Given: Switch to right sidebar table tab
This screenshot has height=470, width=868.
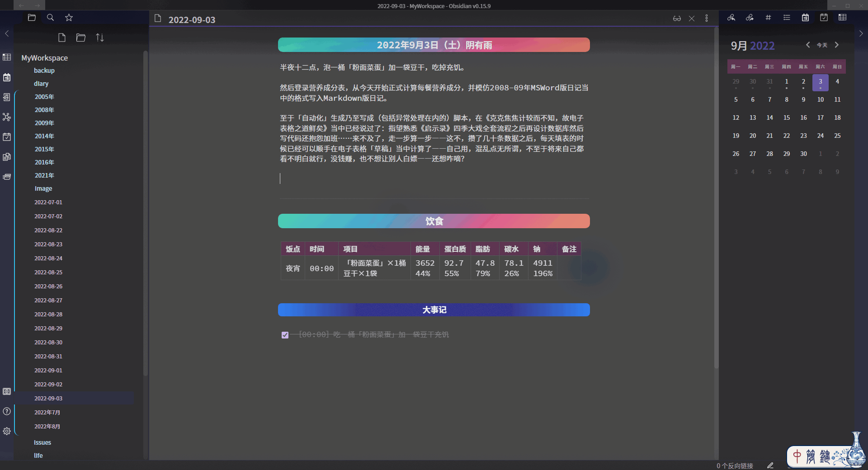Looking at the screenshot, I should point(842,18).
